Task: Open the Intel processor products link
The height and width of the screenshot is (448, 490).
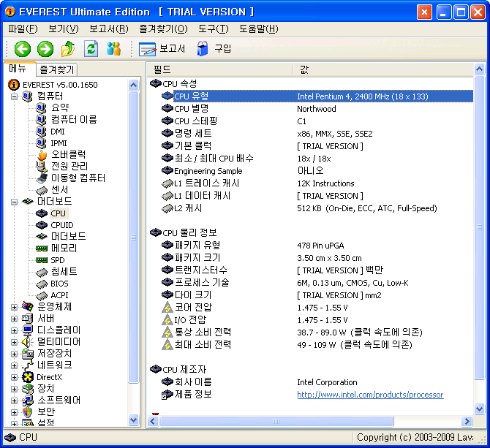Action: coord(370,395)
